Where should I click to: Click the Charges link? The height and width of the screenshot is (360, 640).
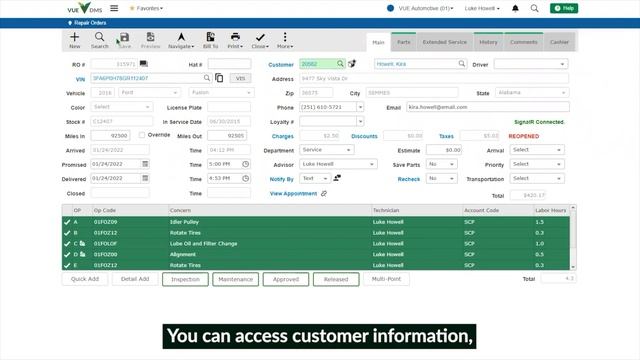tap(282, 136)
